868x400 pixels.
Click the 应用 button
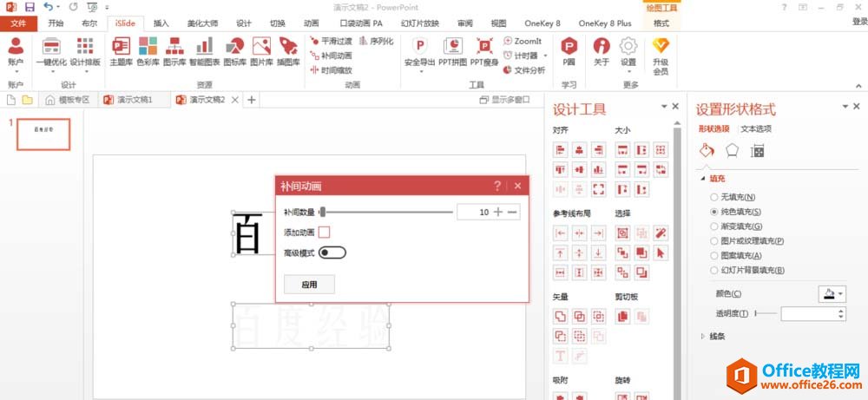click(310, 285)
